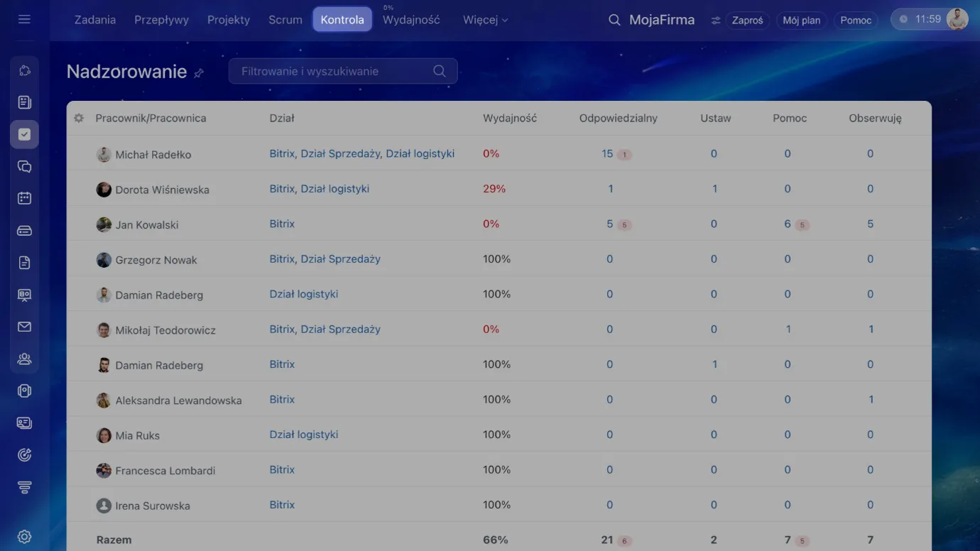Viewport: 980px width, 551px height.
Task: Open the drive storage icon in sidebar
Action: pos(24,231)
